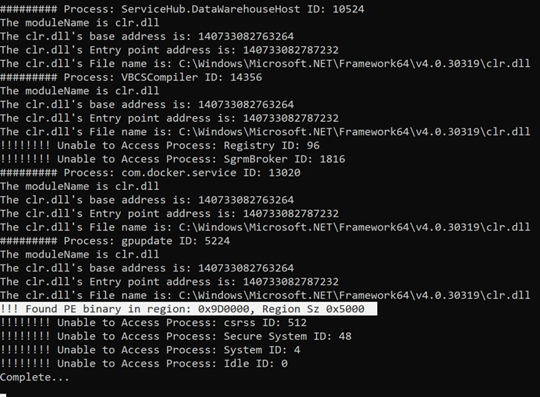
Task: Click the Secure System ID 48 line
Action: point(176,336)
